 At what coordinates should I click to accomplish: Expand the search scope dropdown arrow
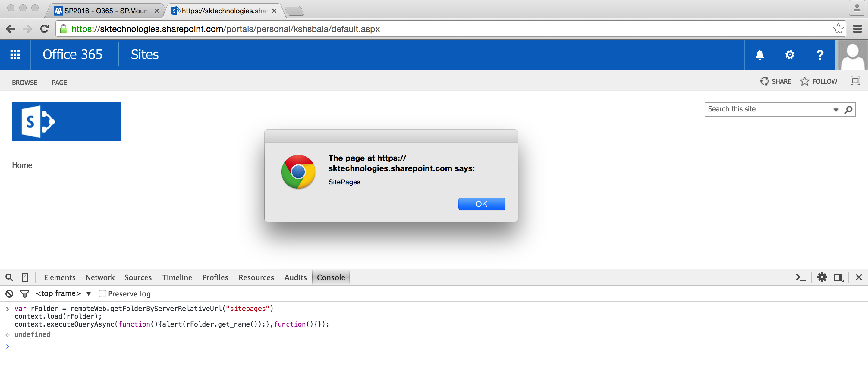[836, 110]
